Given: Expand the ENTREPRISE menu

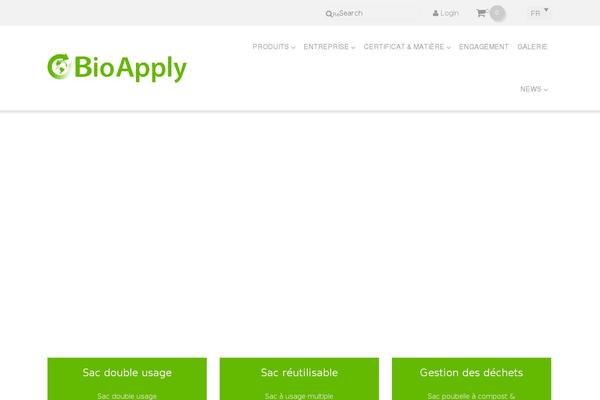Looking at the screenshot, I should pos(329,47).
